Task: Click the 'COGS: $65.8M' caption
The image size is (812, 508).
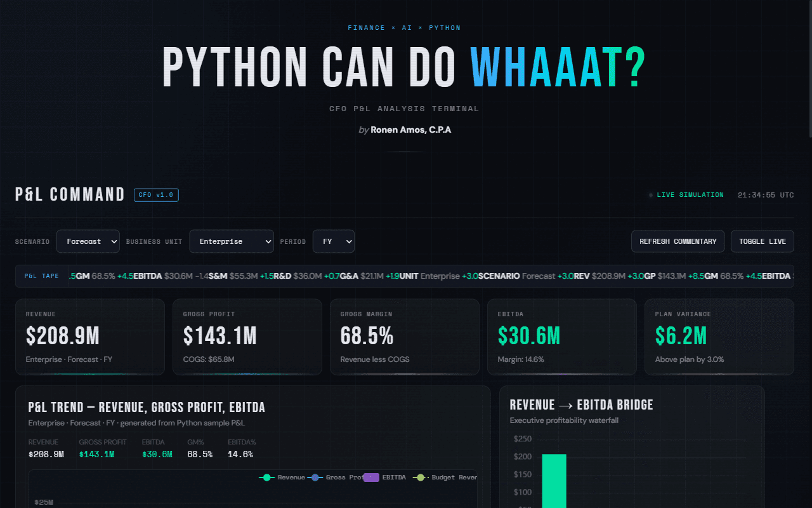Action: point(209,359)
